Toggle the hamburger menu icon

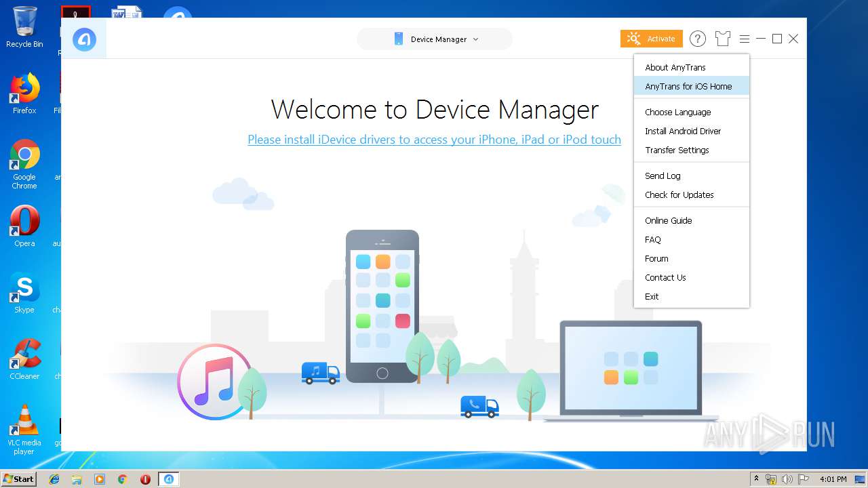[x=745, y=39]
